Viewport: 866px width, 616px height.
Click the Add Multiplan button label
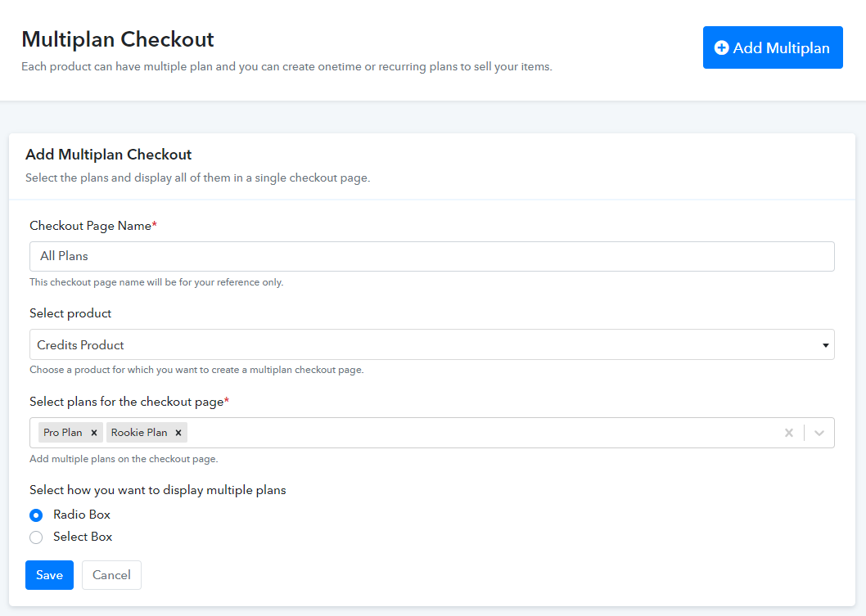(x=781, y=48)
